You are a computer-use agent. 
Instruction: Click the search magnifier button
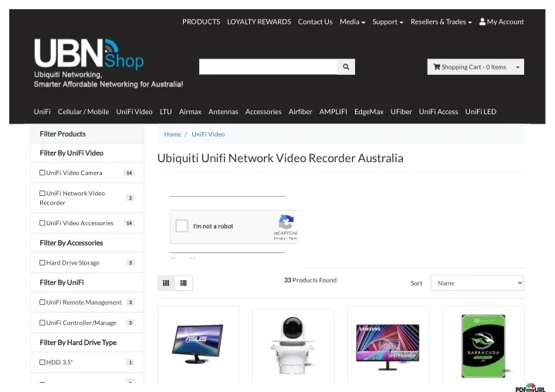(346, 67)
